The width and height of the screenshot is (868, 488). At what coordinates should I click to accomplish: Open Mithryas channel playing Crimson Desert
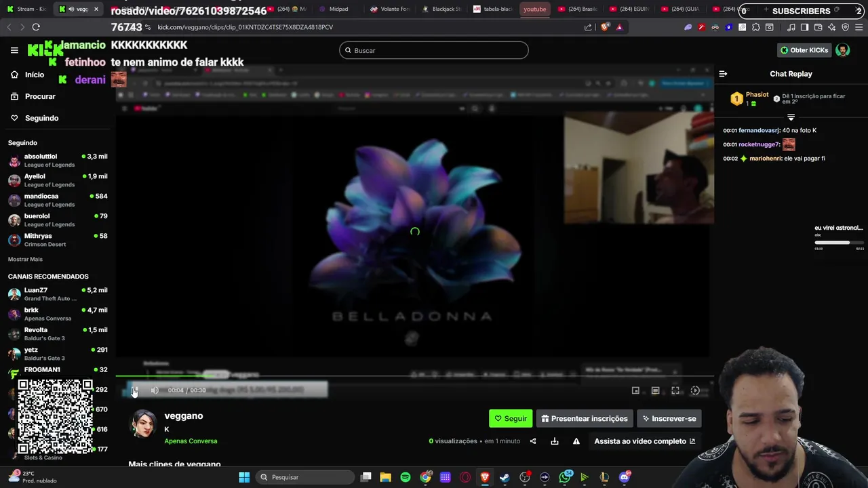coord(58,240)
